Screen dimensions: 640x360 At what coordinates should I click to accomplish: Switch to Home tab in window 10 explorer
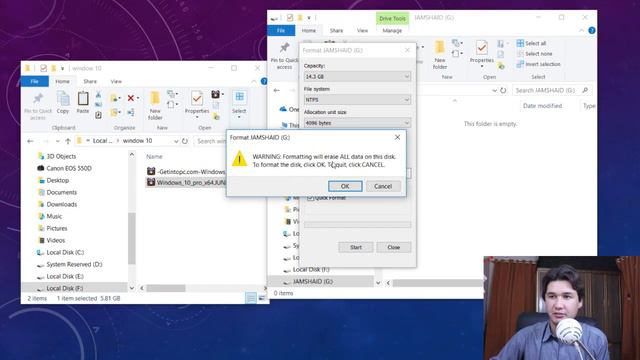(62, 81)
